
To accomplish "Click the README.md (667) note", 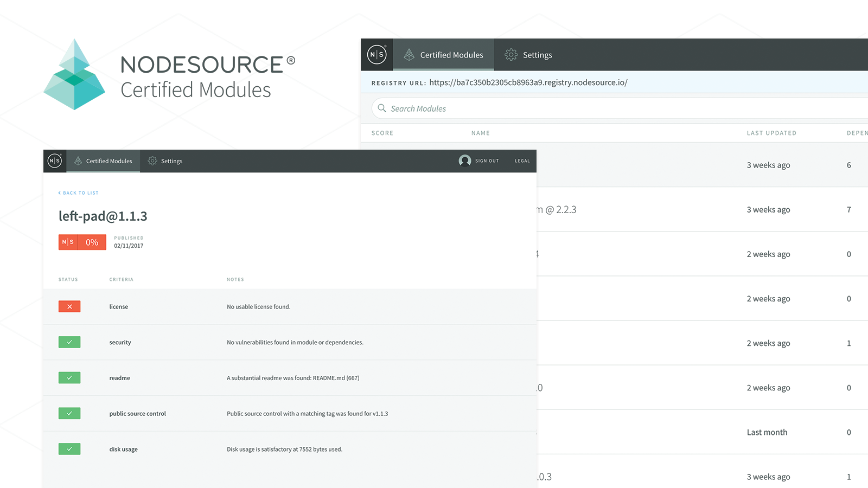I will point(293,378).
